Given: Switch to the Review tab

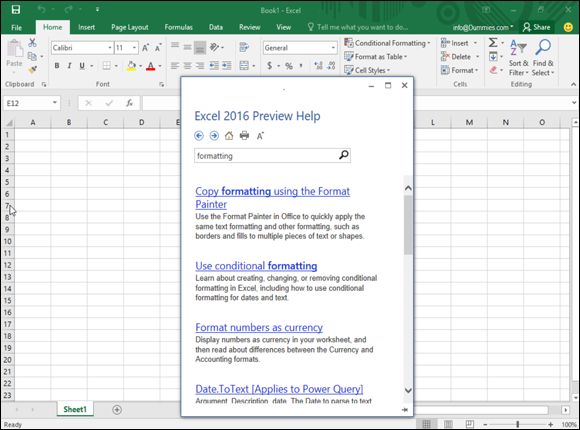Looking at the screenshot, I should (249, 27).
